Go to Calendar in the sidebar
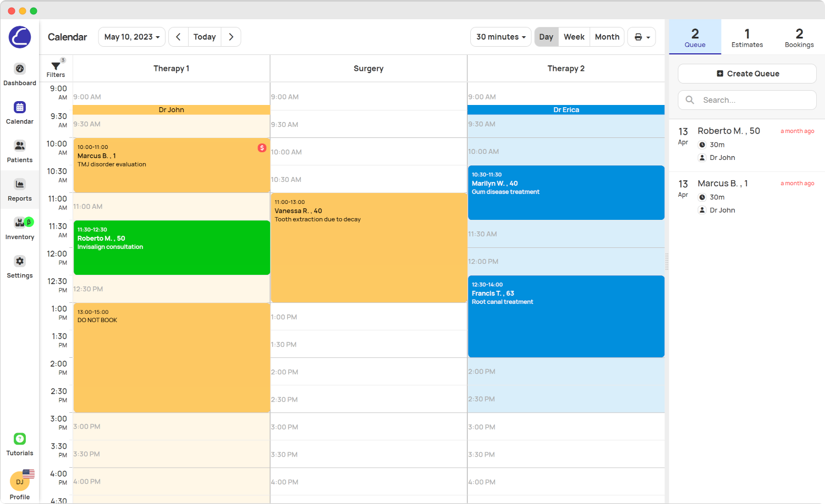This screenshot has width=825, height=504. pyautogui.click(x=20, y=113)
